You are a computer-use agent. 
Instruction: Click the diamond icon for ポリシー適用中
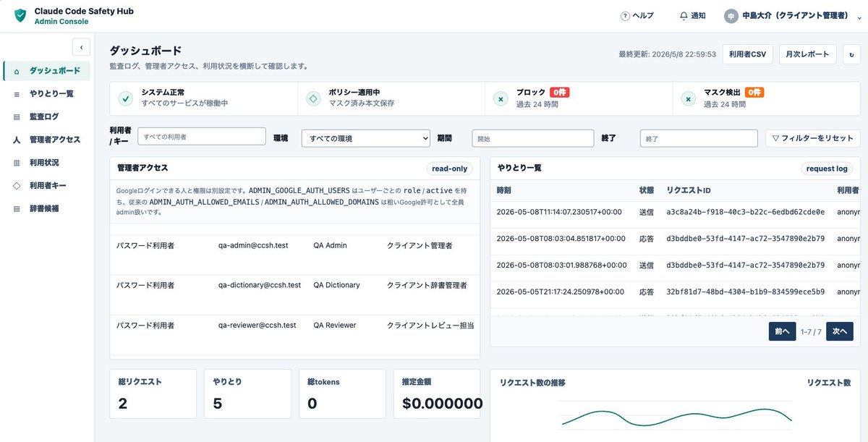coord(313,98)
